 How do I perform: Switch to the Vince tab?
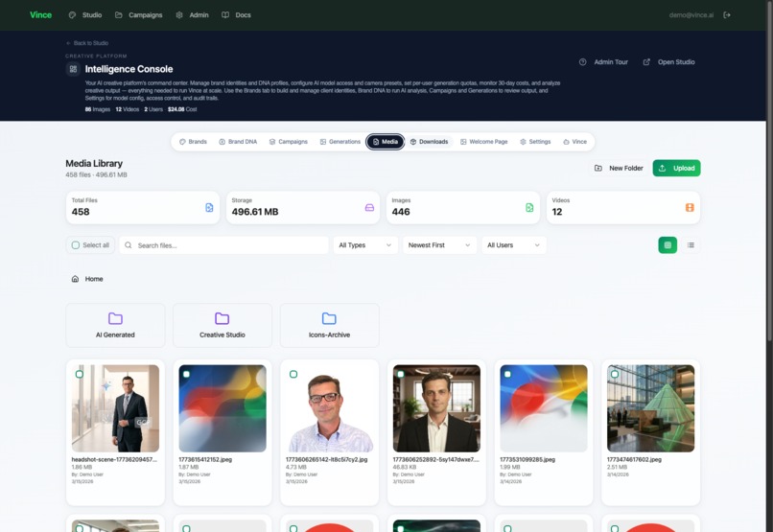574,142
